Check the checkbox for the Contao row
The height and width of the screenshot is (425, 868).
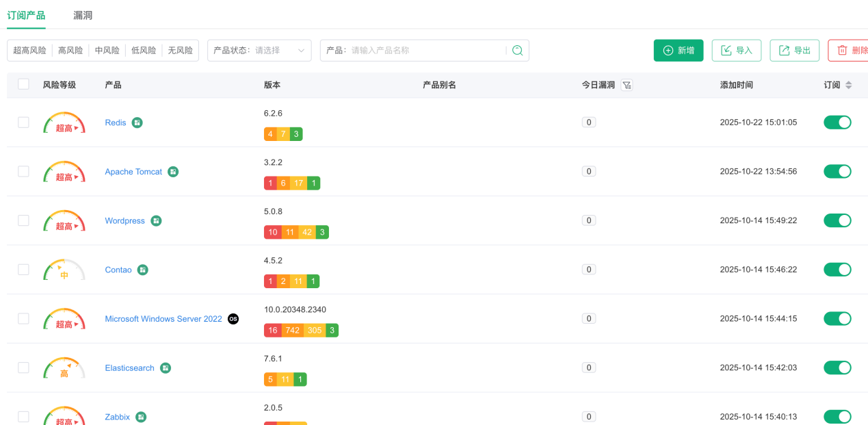(x=24, y=270)
